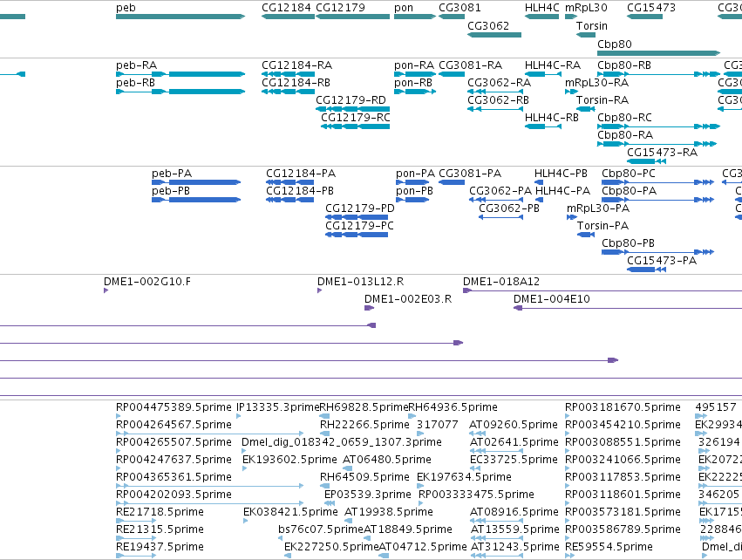The image size is (742, 560).
Task: Select the pon-PA protein
Action: [x=412, y=182]
